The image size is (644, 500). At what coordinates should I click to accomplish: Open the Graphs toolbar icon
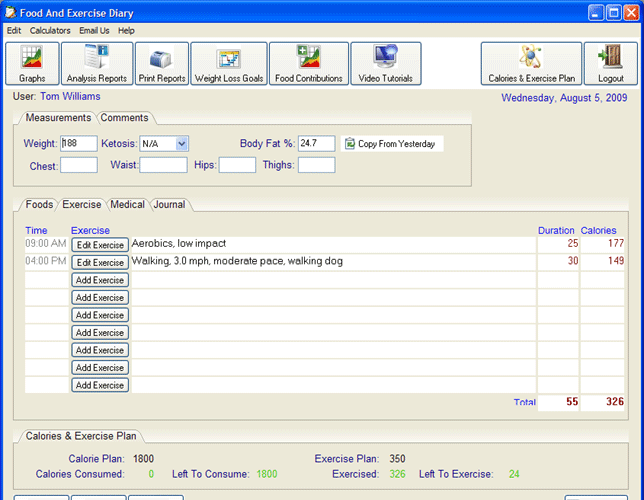(31, 63)
